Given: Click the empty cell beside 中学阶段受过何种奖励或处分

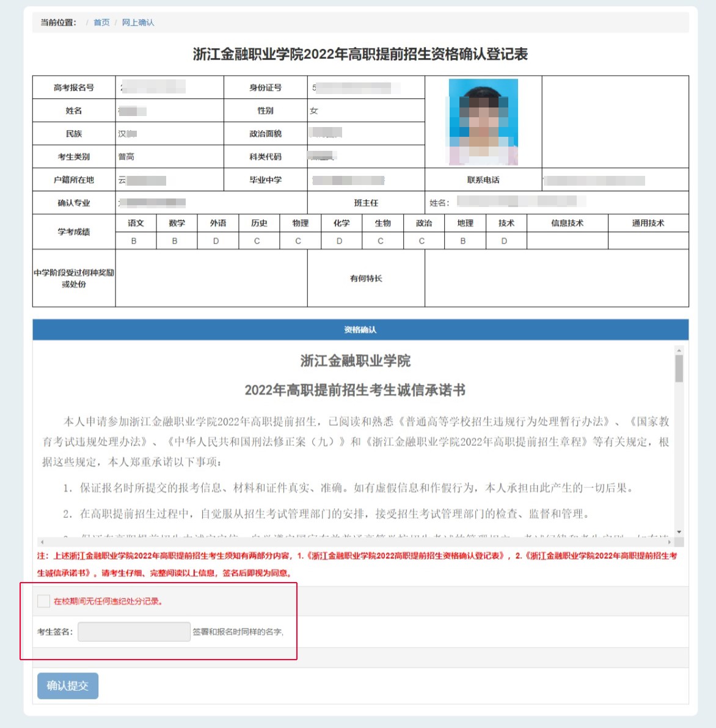Looking at the screenshot, I should pos(211,278).
